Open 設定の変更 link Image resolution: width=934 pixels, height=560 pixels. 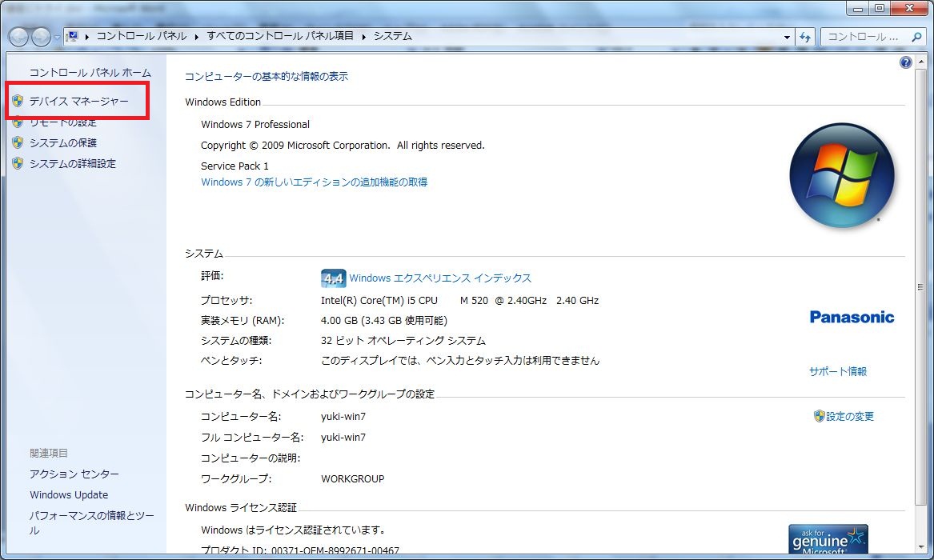pos(850,417)
